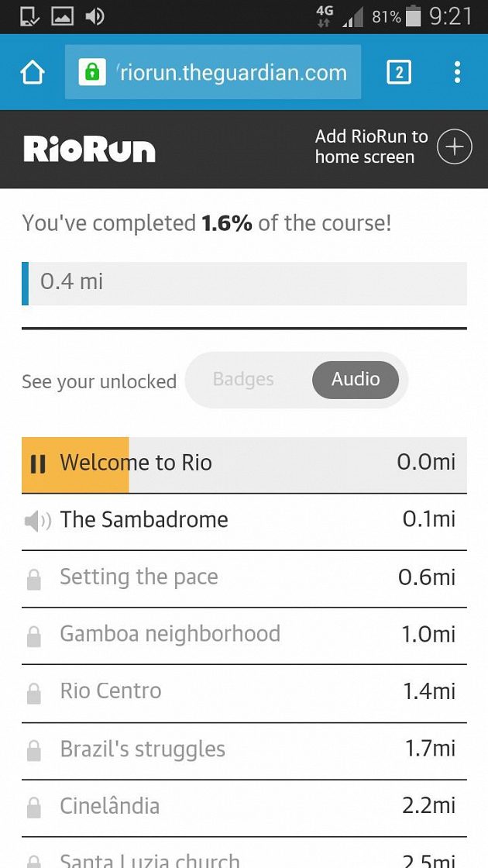Play The Sambadrome speaker icon
The width and height of the screenshot is (488, 868).
coord(38,521)
